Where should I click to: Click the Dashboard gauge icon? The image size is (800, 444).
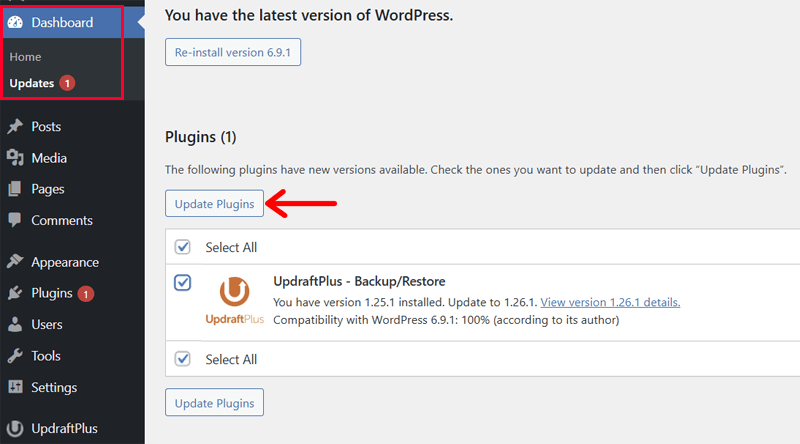point(15,22)
